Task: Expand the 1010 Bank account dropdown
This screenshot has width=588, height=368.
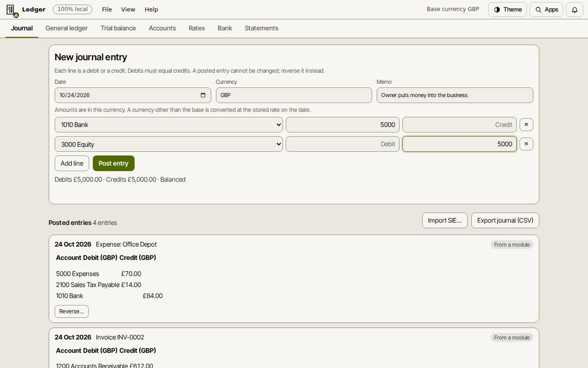Action: pyautogui.click(x=169, y=125)
